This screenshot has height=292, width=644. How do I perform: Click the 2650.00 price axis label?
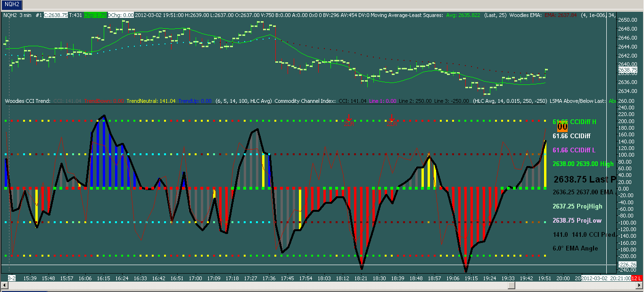(627, 20)
